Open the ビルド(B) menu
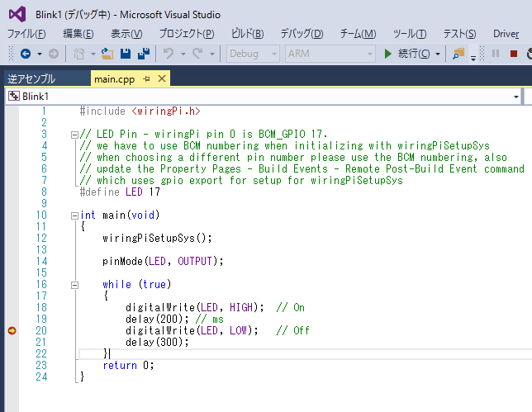This screenshot has width=532, height=412. click(x=248, y=34)
